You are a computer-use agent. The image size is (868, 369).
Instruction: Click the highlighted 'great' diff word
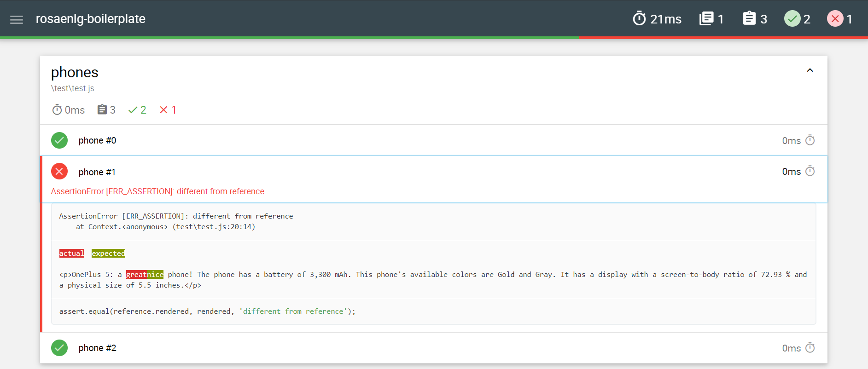tap(136, 274)
